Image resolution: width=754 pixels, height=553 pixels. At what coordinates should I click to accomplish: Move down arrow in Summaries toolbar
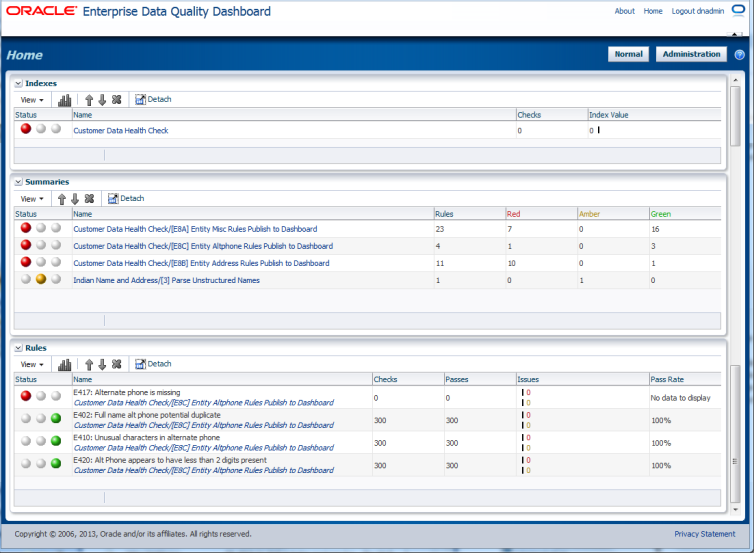pyautogui.click(x=75, y=199)
